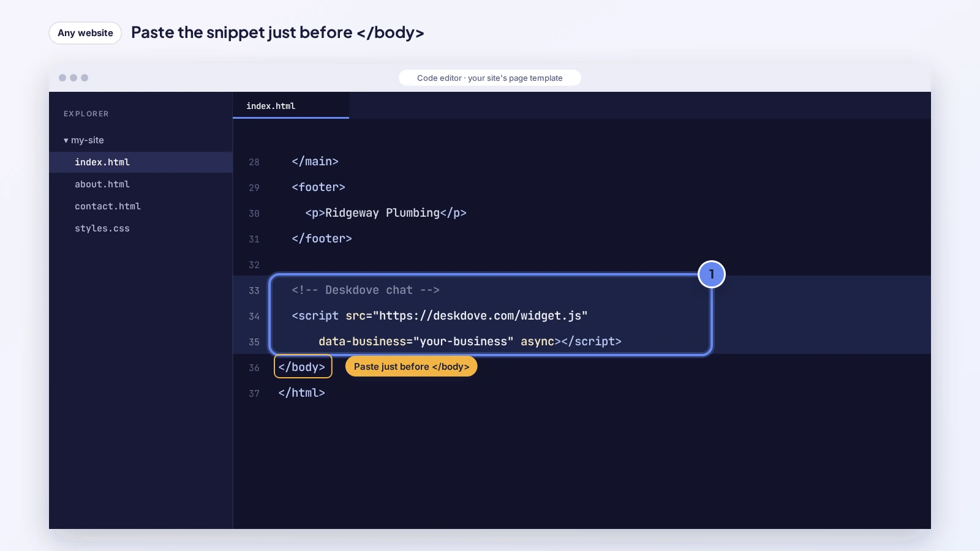
Task: Collapse the my-site folder
Action: [x=83, y=140]
